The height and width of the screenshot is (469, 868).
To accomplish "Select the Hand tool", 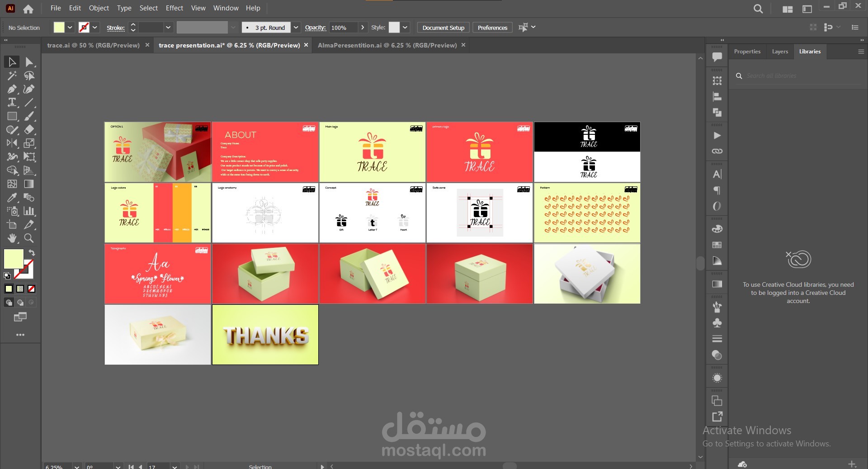I will [12, 238].
